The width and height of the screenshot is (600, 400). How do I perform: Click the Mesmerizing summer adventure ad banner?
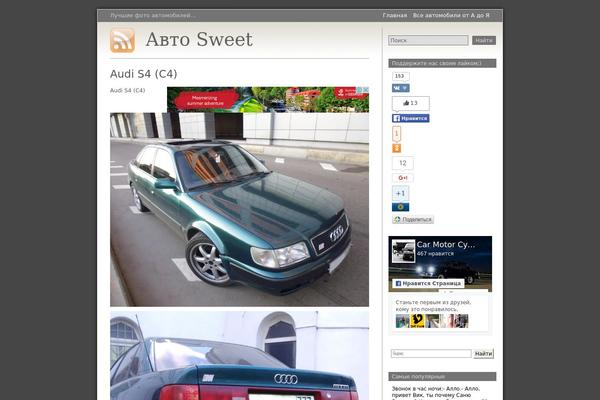(x=268, y=99)
